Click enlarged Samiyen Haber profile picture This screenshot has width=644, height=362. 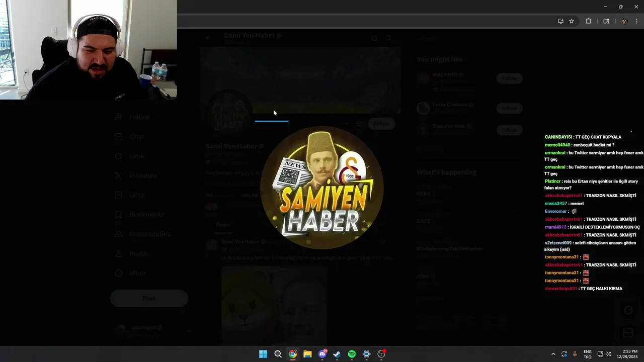[321, 188]
